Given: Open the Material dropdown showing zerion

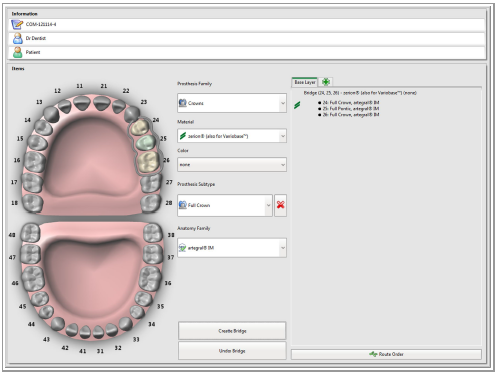Looking at the screenshot, I should click(232, 136).
